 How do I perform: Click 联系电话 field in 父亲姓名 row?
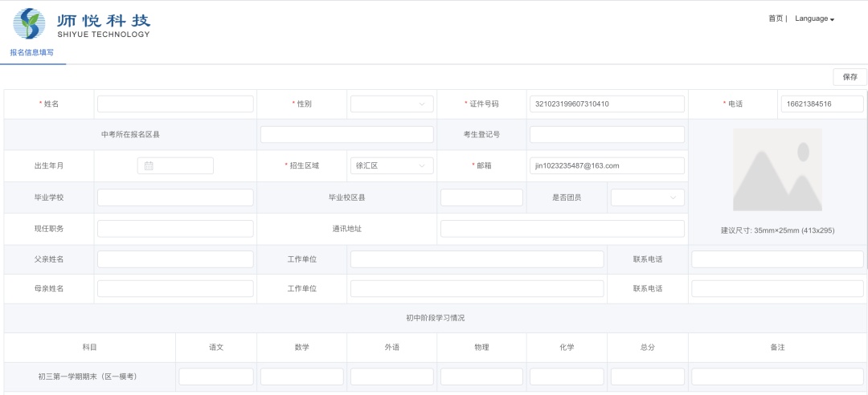(777, 259)
